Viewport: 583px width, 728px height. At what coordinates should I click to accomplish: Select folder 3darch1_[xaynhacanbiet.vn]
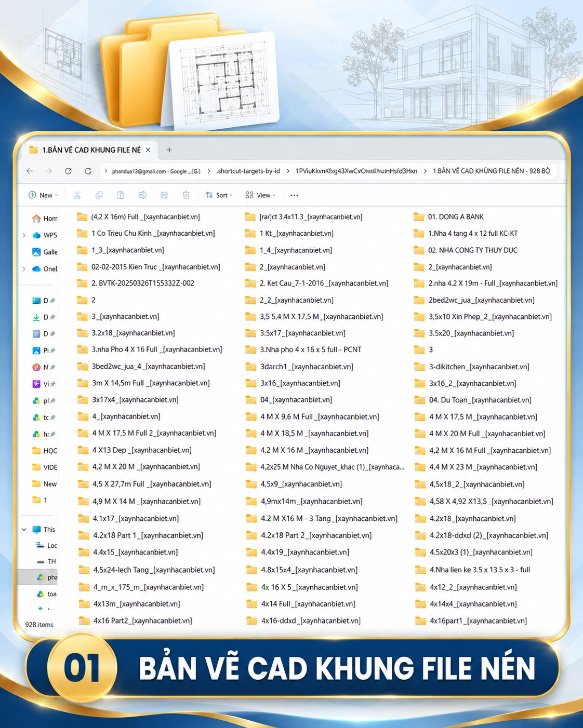299,367
